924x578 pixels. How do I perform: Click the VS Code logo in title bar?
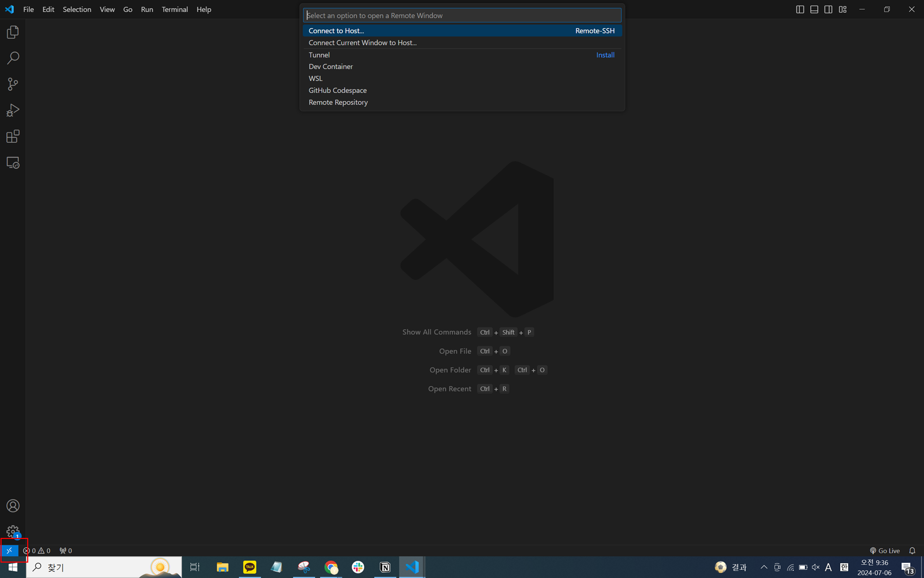(x=10, y=9)
